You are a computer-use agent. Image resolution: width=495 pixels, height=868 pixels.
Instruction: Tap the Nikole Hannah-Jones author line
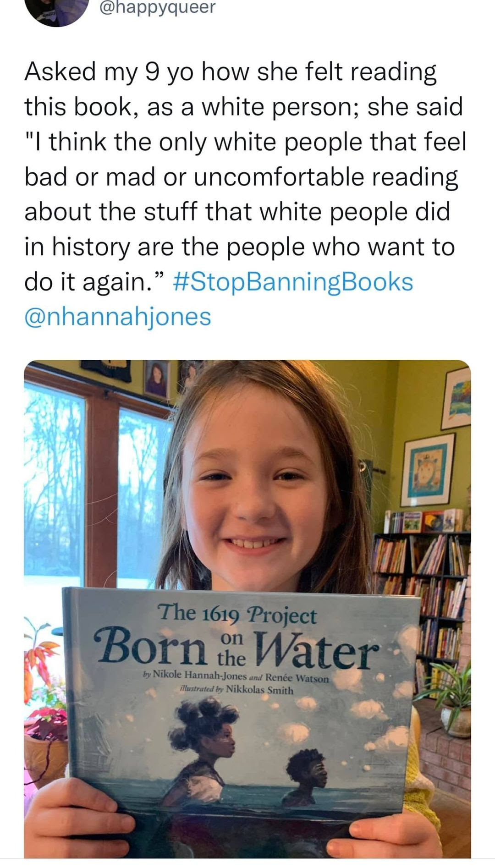(x=236, y=676)
